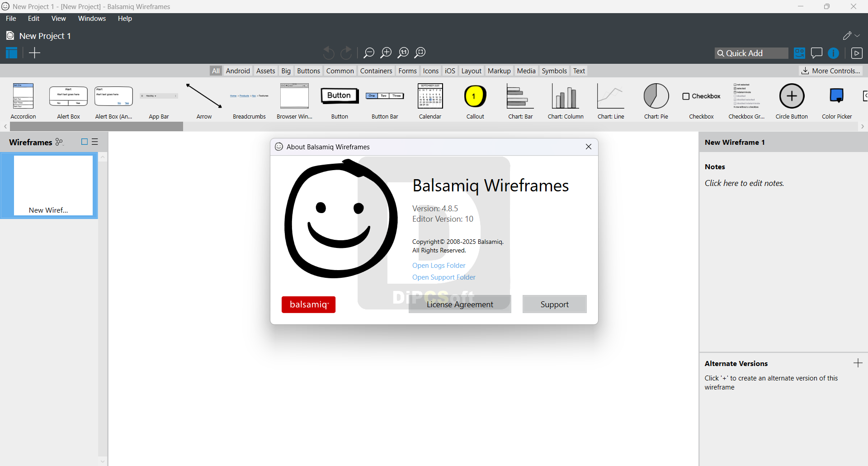Click the Undo arrow icon
The image size is (868, 466).
coord(329,53)
